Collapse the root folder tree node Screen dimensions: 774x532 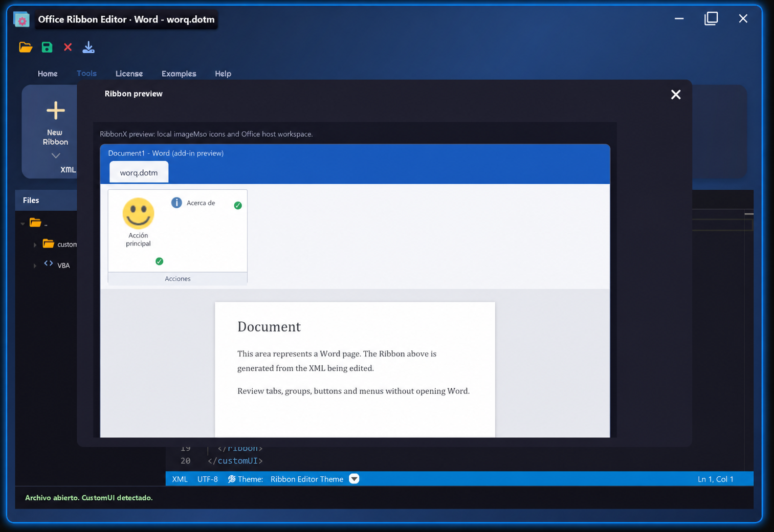pos(23,224)
